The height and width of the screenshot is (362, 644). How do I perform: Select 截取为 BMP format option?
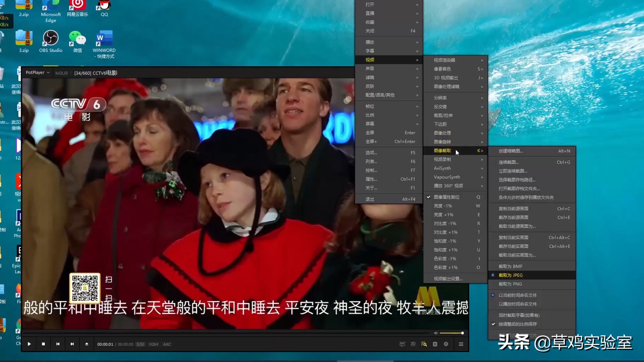coord(532,266)
